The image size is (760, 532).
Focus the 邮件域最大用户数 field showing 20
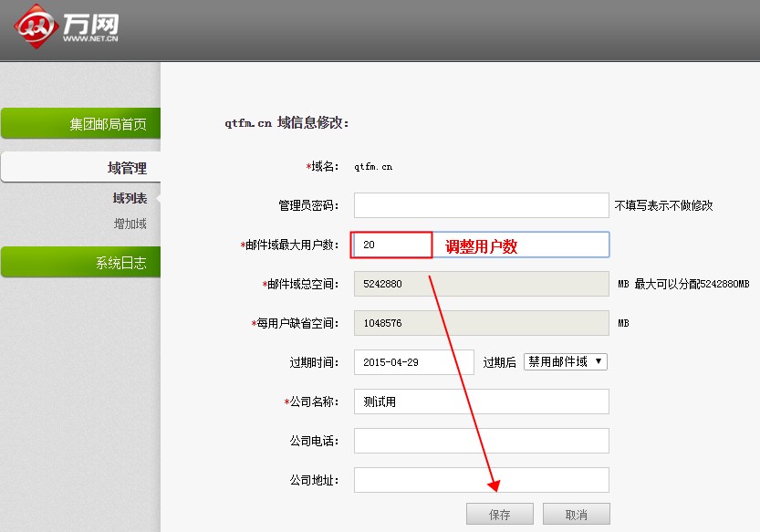[392, 245]
